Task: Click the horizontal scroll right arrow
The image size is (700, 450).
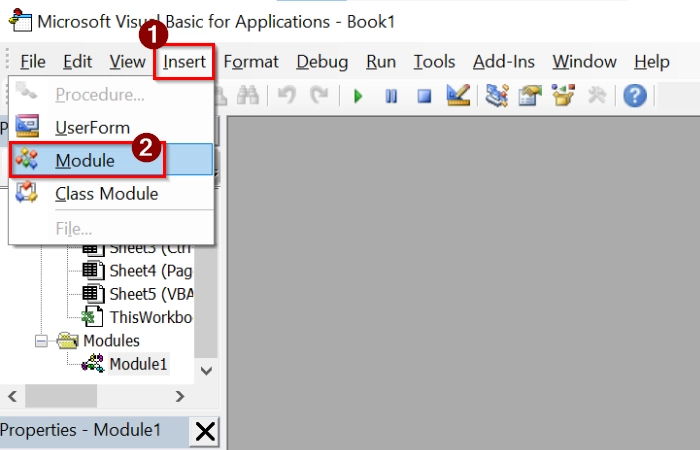Action: click(x=179, y=396)
